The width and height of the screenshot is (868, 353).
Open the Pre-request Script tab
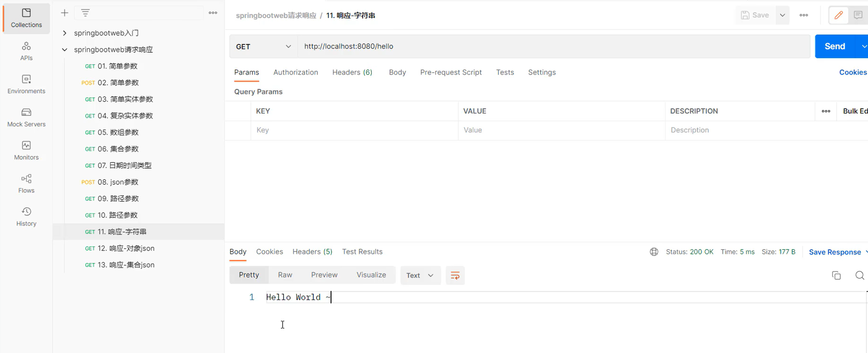pyautogui.click(x=451, y=72)
